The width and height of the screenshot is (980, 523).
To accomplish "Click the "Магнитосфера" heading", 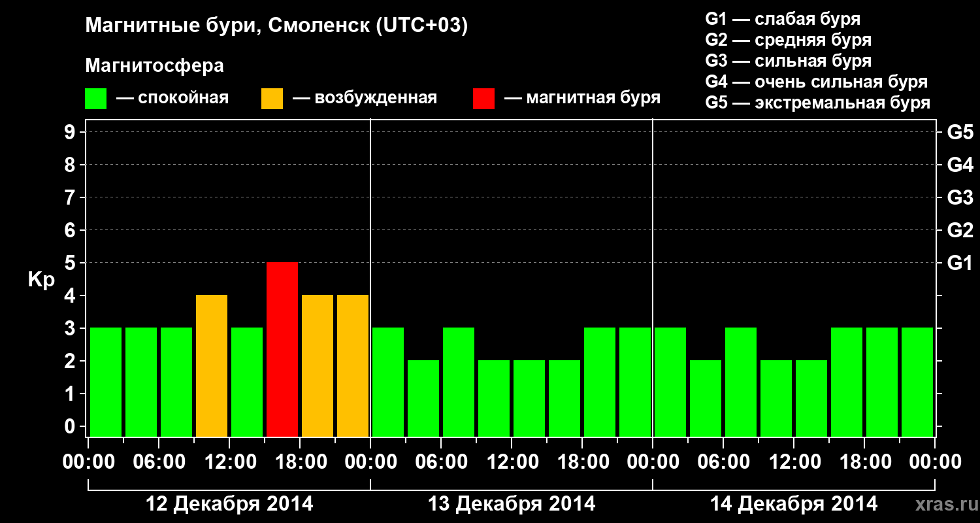I will (154, 66).
